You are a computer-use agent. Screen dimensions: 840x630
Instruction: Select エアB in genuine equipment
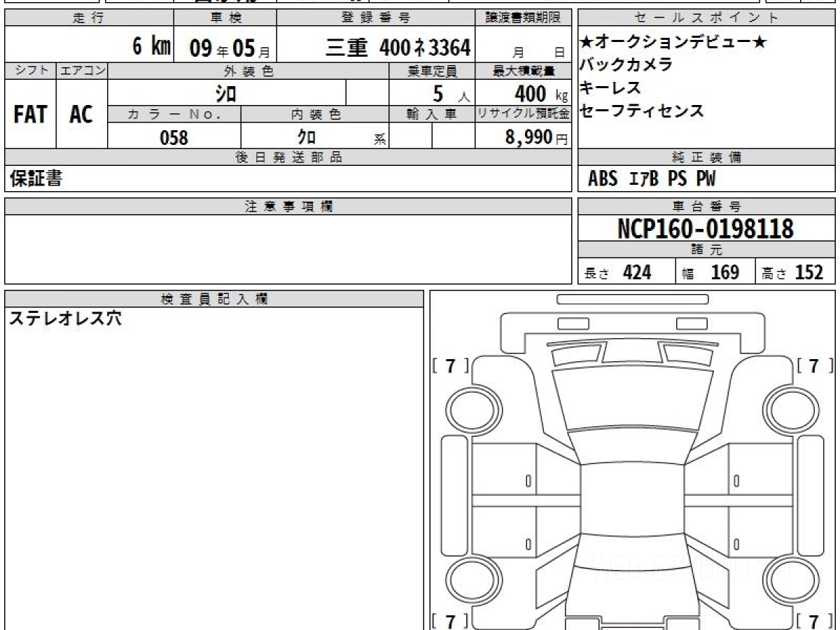(644, 179)
